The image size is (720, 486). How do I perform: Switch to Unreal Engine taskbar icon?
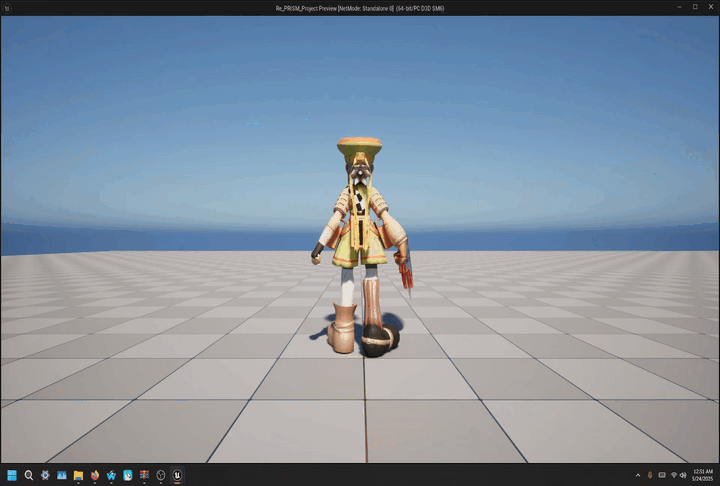177,475
